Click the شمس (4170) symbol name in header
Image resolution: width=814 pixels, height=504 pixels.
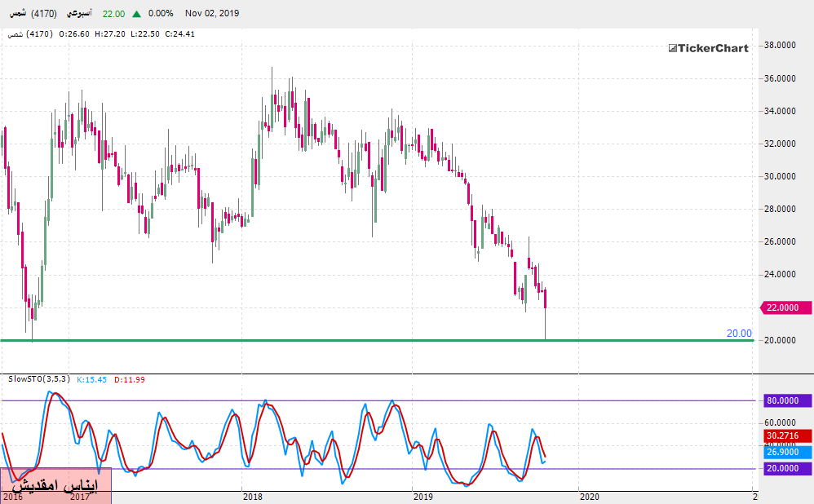click(x=31, y=14)
